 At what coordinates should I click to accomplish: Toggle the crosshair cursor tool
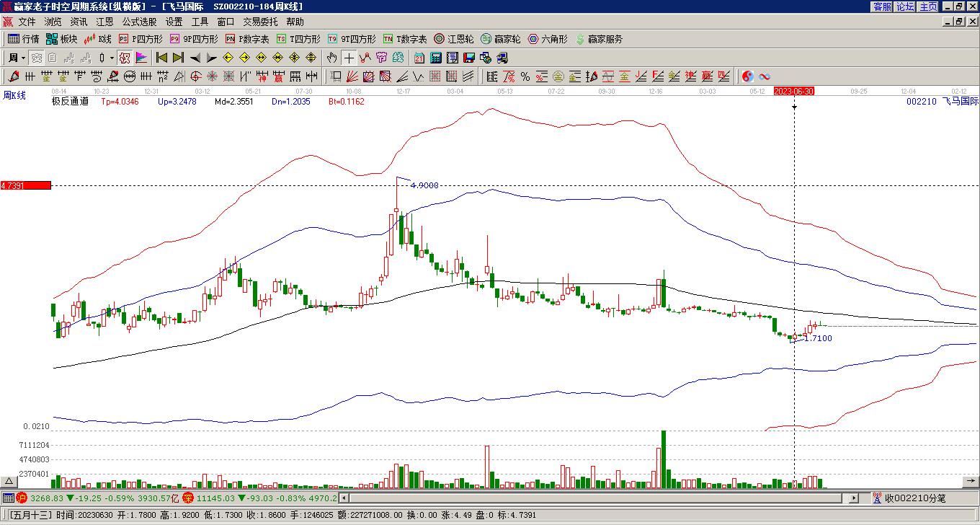pyautogui.click(x=349, y=58)
